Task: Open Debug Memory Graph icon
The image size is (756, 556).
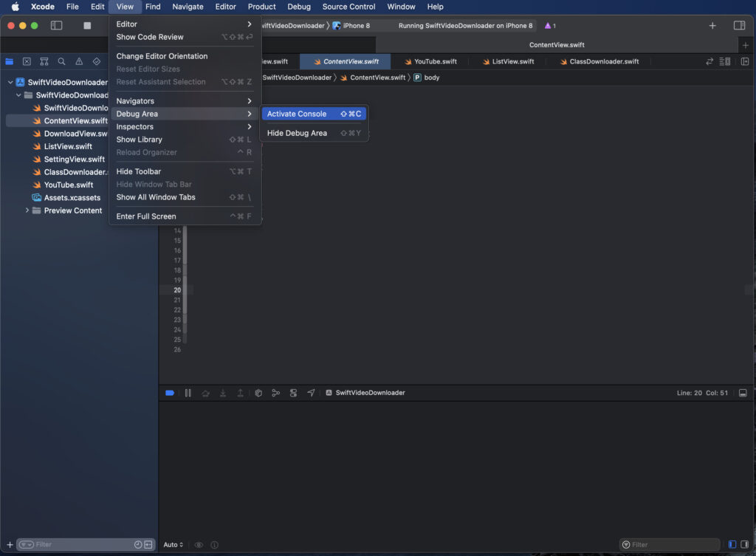Action: click(276, 393)
